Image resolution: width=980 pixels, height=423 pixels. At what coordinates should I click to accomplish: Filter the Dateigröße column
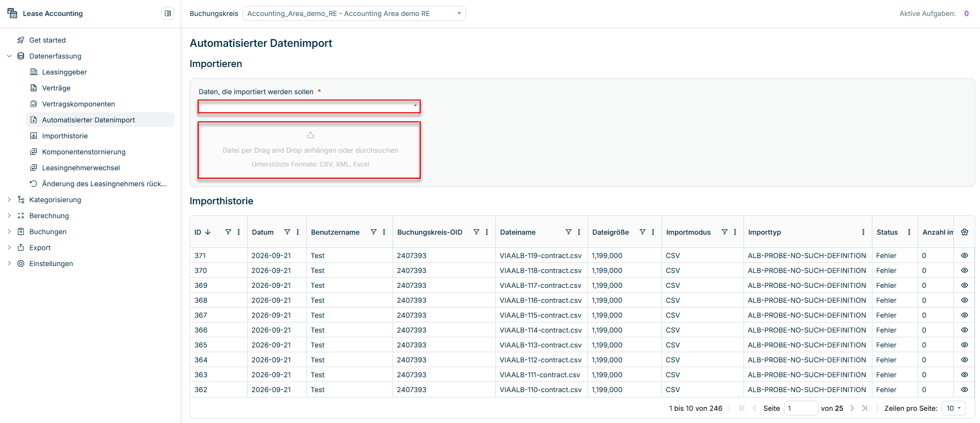tap(642, 232)
